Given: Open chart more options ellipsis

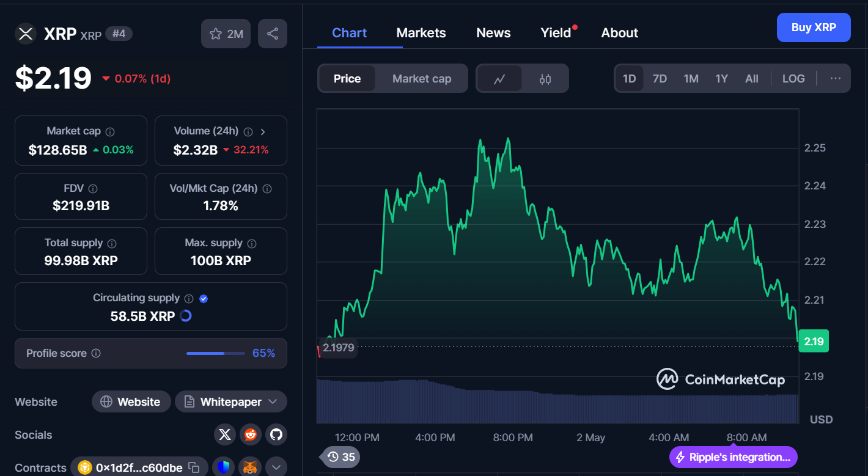Looking at the screenshot, I should [836, 78].
